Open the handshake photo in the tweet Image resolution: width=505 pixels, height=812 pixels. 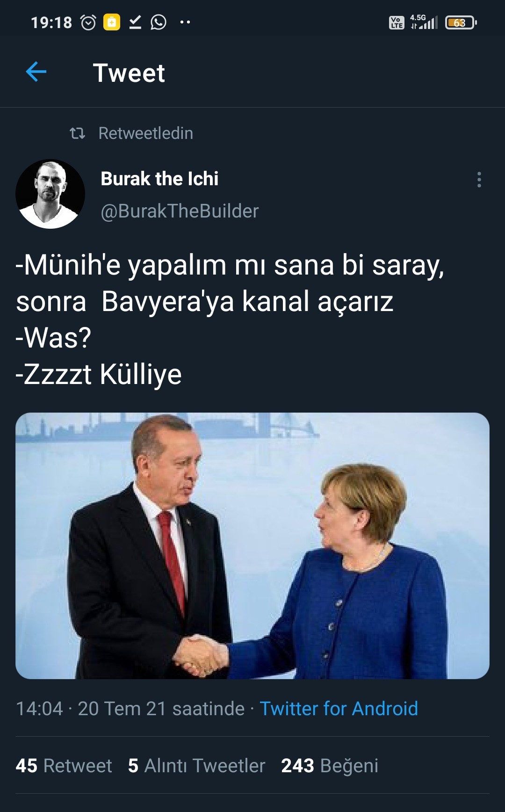click(x=252, y=545)
